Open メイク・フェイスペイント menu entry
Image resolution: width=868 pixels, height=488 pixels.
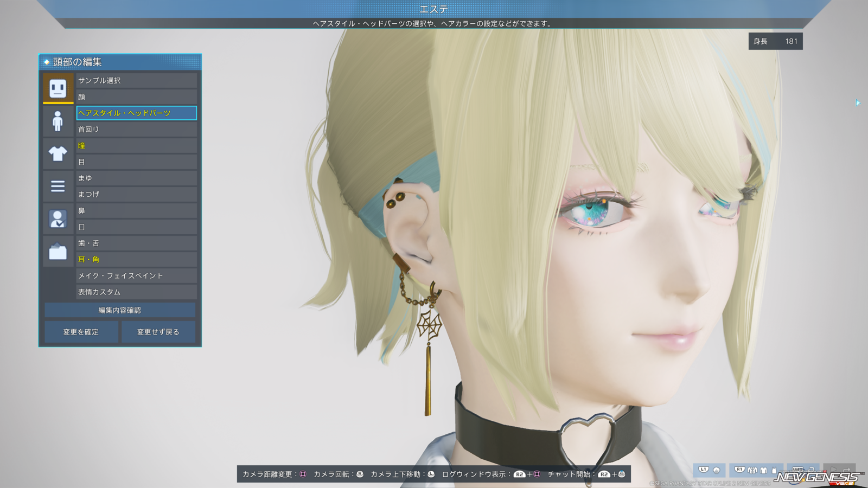pos(136,275)
